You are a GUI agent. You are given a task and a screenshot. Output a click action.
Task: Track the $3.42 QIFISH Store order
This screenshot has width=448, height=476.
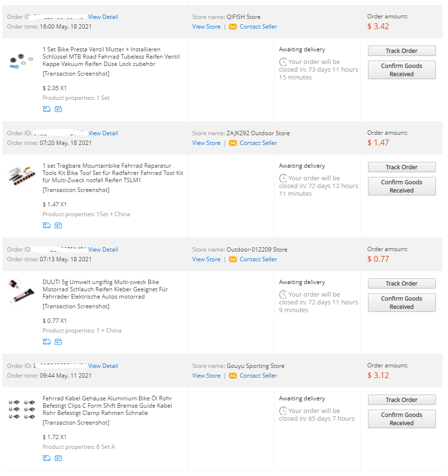click(401, 51)
